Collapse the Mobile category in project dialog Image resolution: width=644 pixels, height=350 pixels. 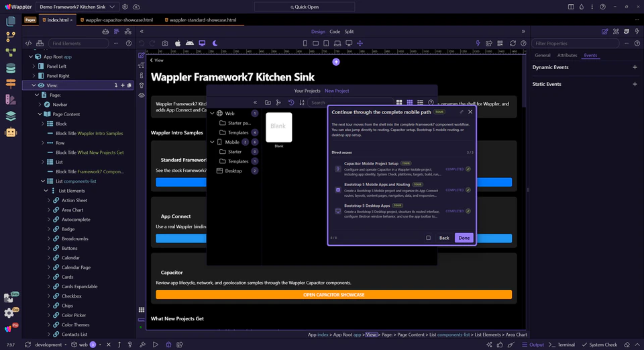coord(213,142)
